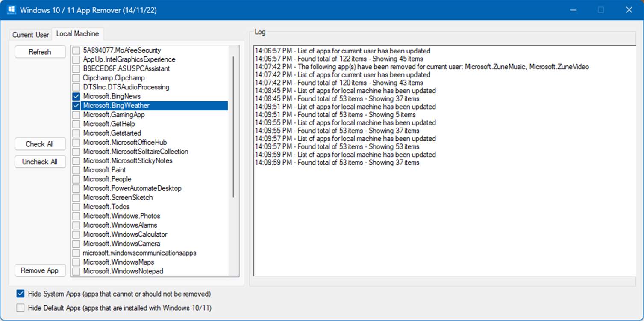Click log line 'Found total of 120 items'
The width and height of the screenshot is (644, 321).
(x=339, y=83)
